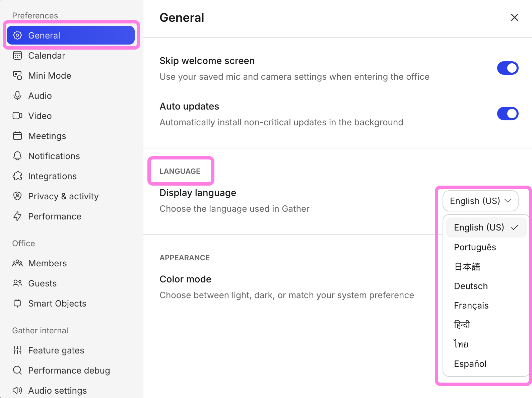
Task: Click the Privacy & activity shield icon
Action: [x=17, y=196]
